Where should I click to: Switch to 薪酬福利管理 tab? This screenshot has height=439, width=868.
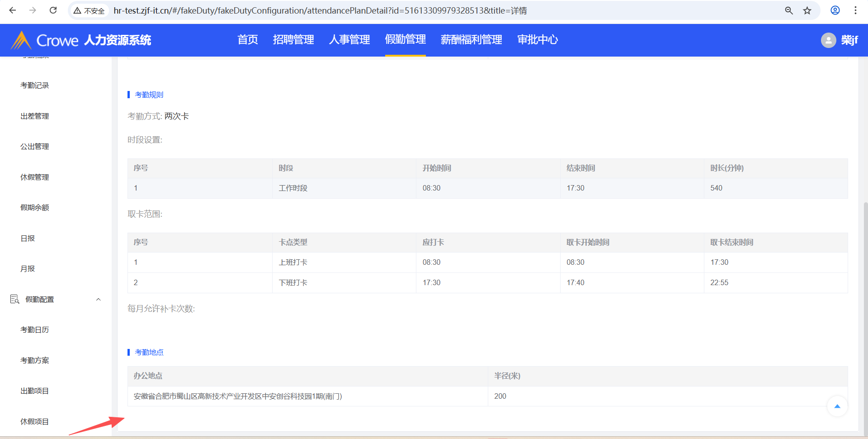tap(471, 40)
